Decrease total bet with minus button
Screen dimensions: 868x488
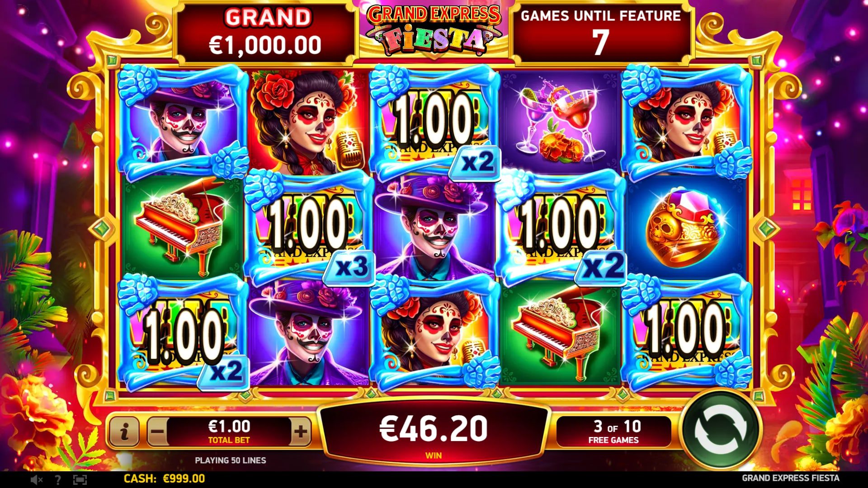[158, 432]
